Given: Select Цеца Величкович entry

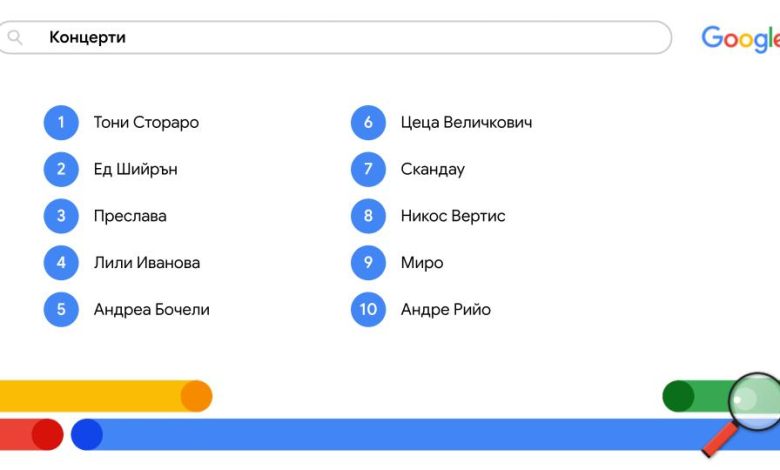Looking at the screenshot, I should click(x=467, y=122).
